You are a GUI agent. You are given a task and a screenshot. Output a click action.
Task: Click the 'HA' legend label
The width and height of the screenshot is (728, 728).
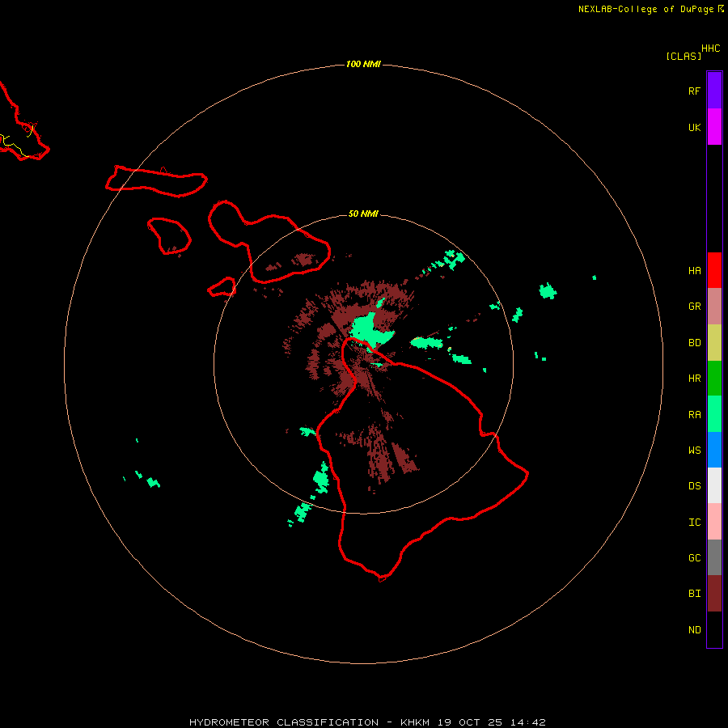tap(694, 270)
